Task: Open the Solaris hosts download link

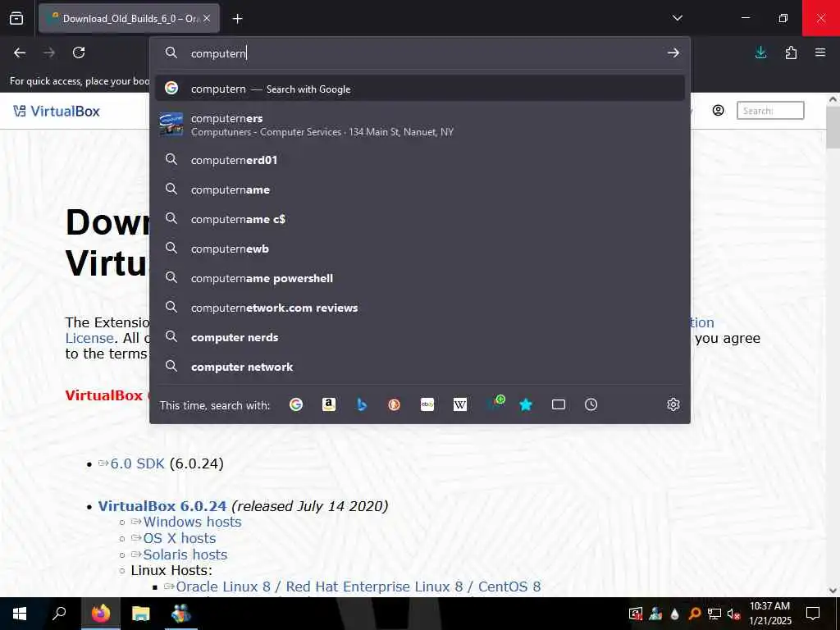Action: pyautogui.click(x=185, y=555)
